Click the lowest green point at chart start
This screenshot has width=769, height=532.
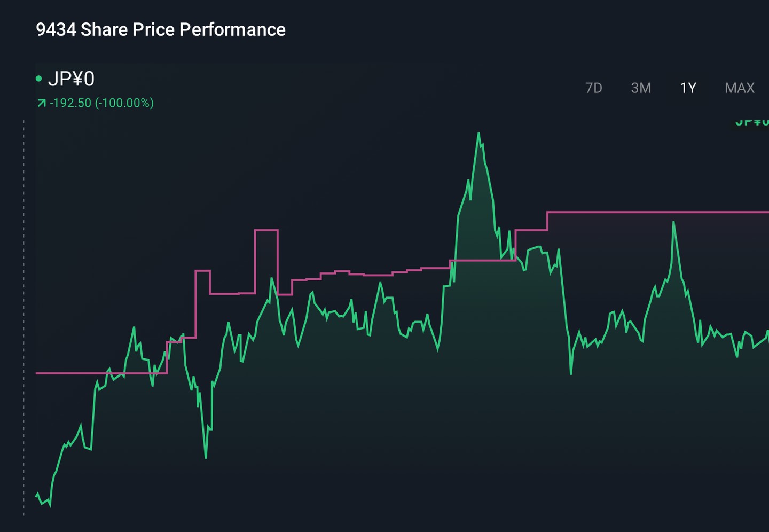coord(49,505)
